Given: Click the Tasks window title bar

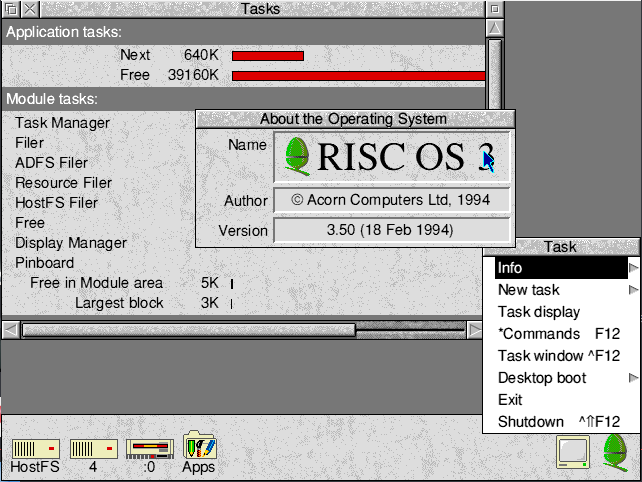Looking at the screenshot, I should pos(262,9).
